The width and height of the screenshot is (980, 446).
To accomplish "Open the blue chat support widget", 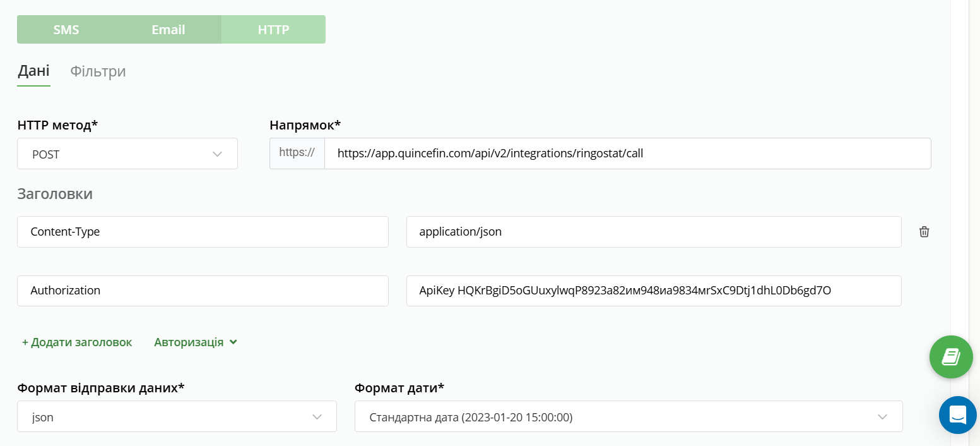I will [957, 415].
